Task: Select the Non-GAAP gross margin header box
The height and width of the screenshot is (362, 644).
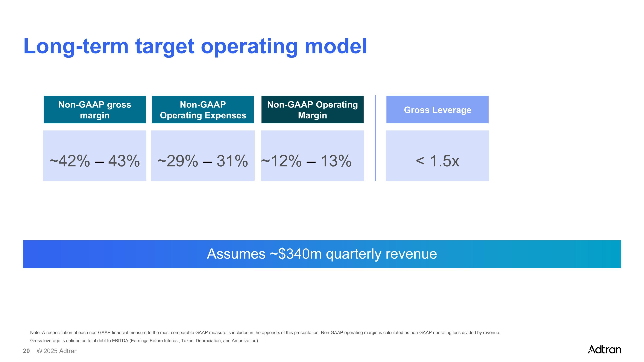Action: (x=94, y=110)
